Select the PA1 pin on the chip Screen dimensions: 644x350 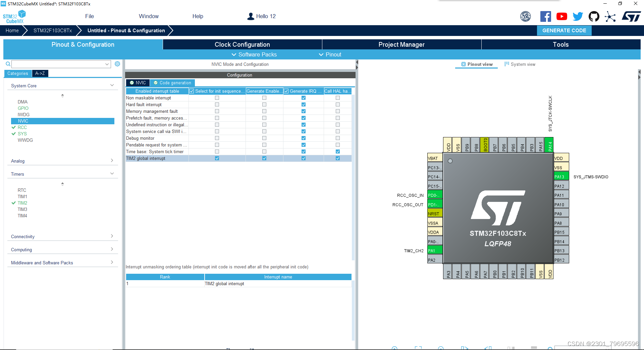435,251
